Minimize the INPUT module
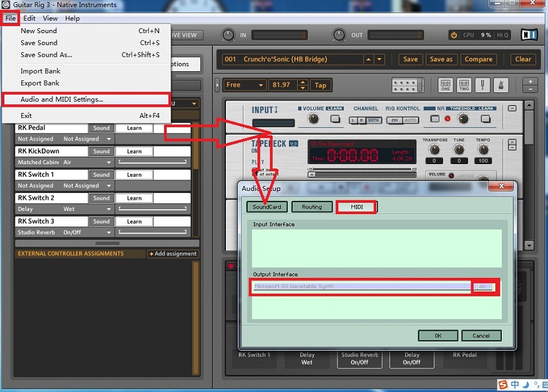The height and width of the screenshot is (392, 548). tap(512, 109)
